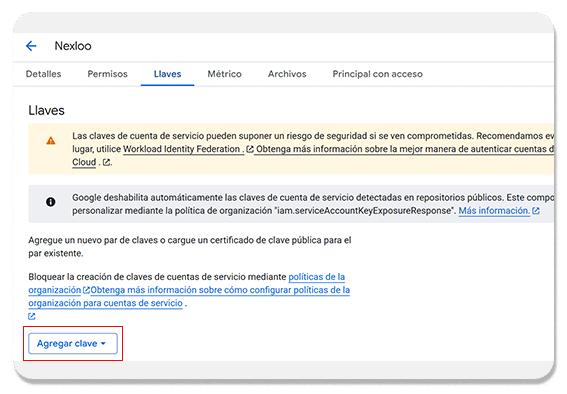Open the Principal con acceso tab
Screen dimensions: 567x394
[x=377, y=74]
